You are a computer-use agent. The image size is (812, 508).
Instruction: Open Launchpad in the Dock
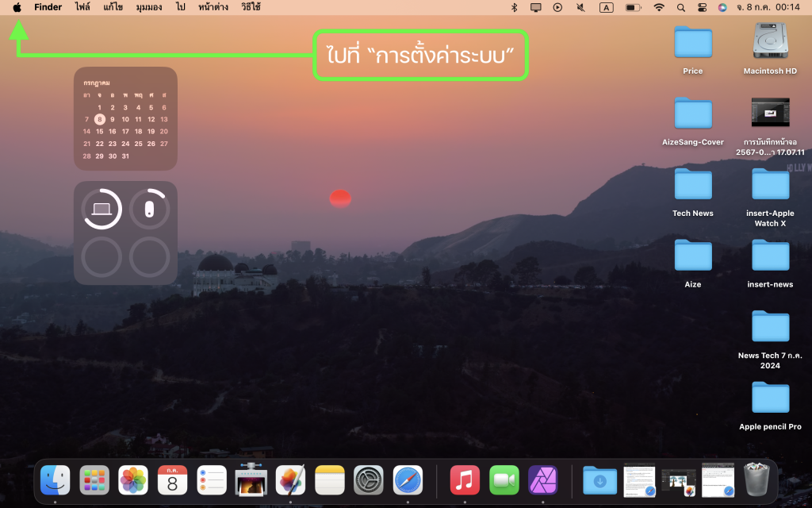coord(94,480)
